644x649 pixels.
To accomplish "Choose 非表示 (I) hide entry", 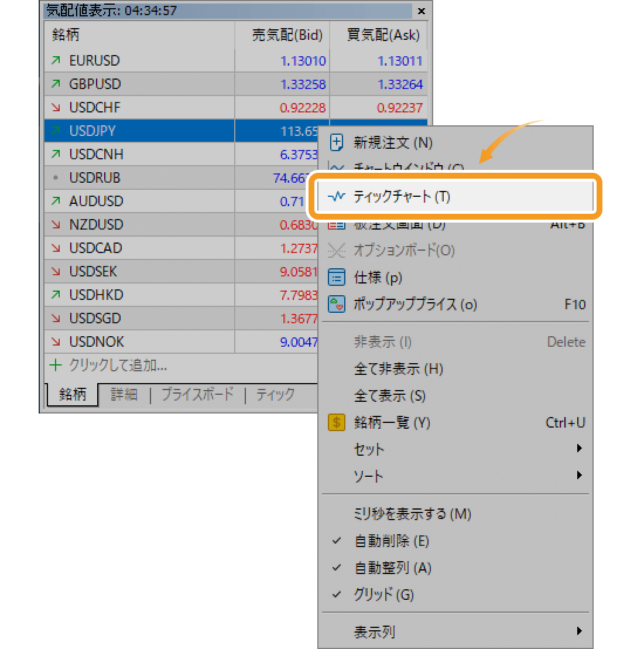I will click(455, 342).
